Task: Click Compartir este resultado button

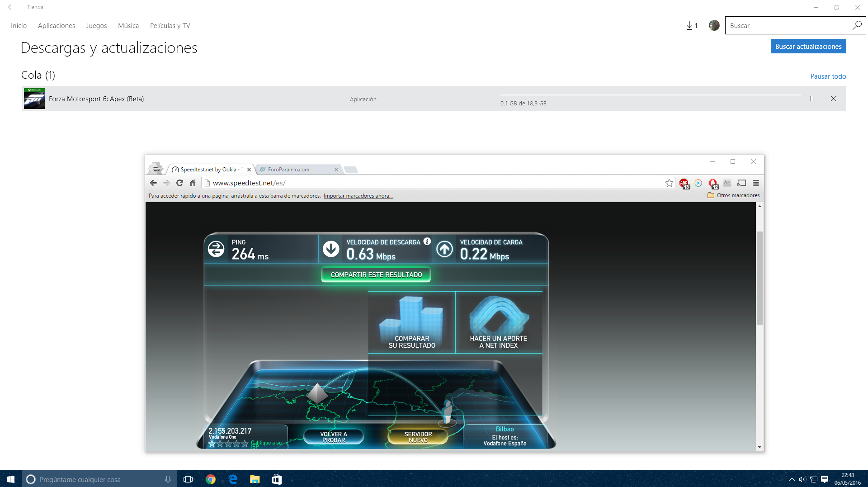Action: pos(376,274)
